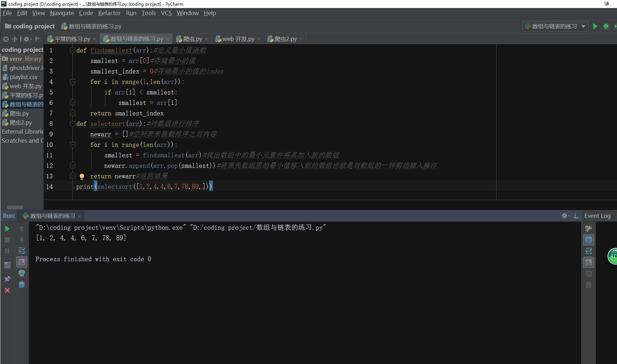The width and height of the screenshot is (617, 364).
Task: Select Scratches and Consoles node
Action: (22, 141)
